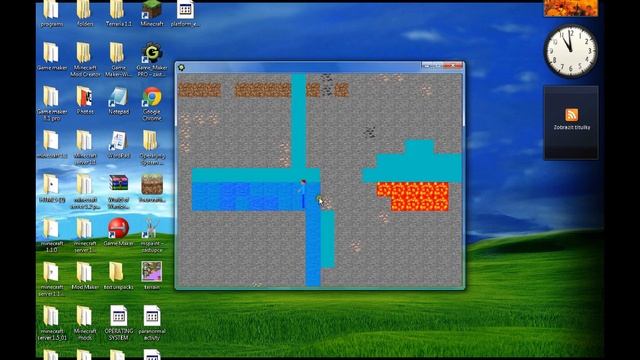Click the game window's gear title icon
The image size is (640, 360).
tap(182, 67)
